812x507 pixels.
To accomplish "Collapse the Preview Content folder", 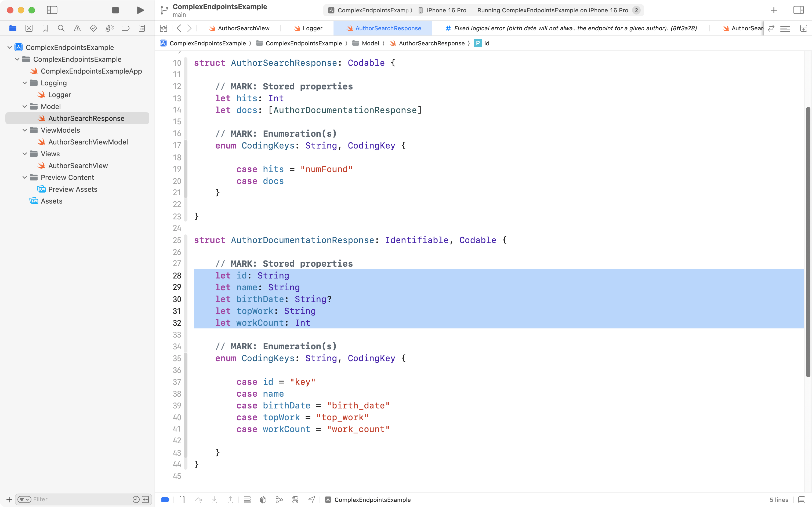I will (x=25, y=178).
